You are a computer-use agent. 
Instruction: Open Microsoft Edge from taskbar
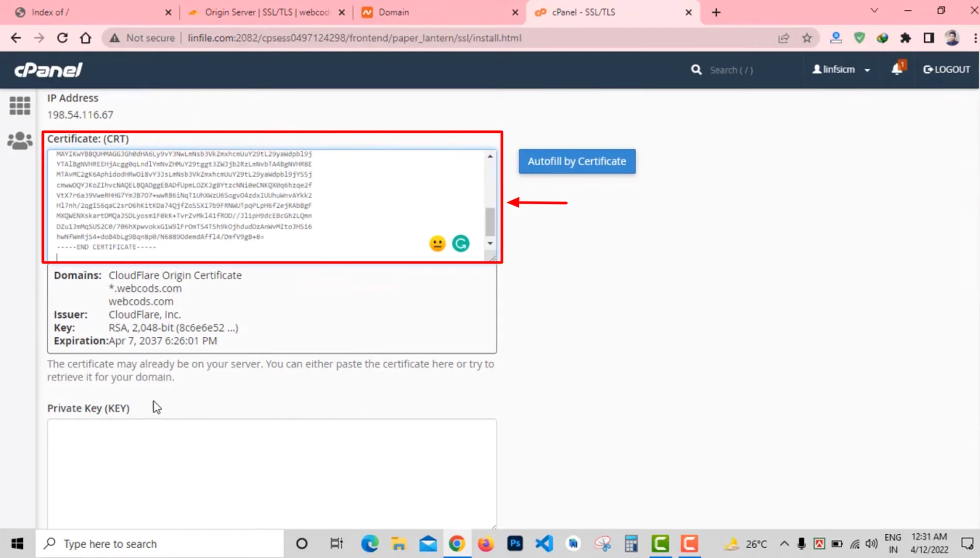click(370, 544)
